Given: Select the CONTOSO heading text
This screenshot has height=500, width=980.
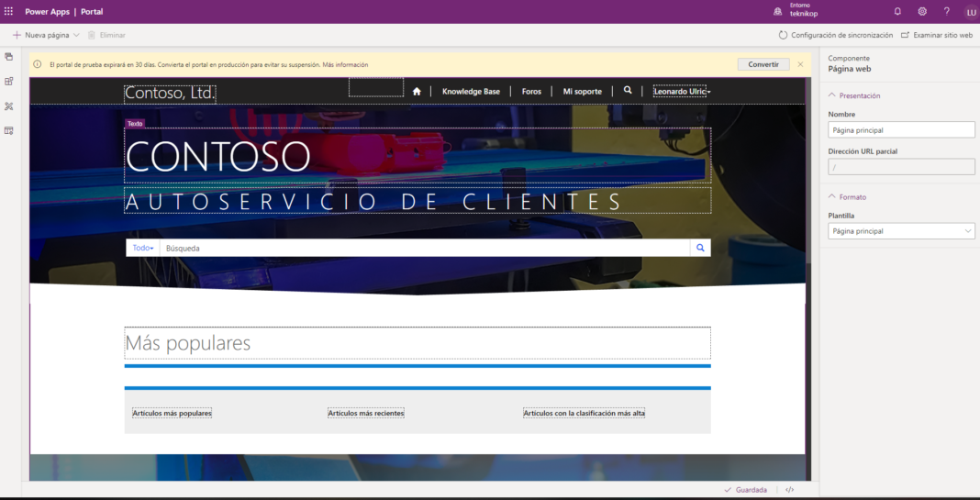Looking at the screenshot, I should click(x=218, y=156).
